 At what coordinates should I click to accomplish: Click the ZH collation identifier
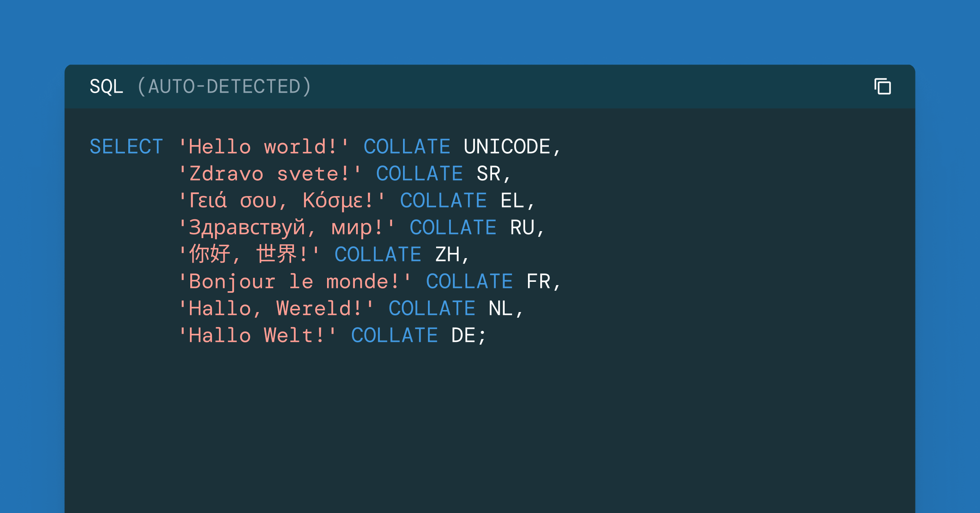pyautogui.click(x=447, y=254)
